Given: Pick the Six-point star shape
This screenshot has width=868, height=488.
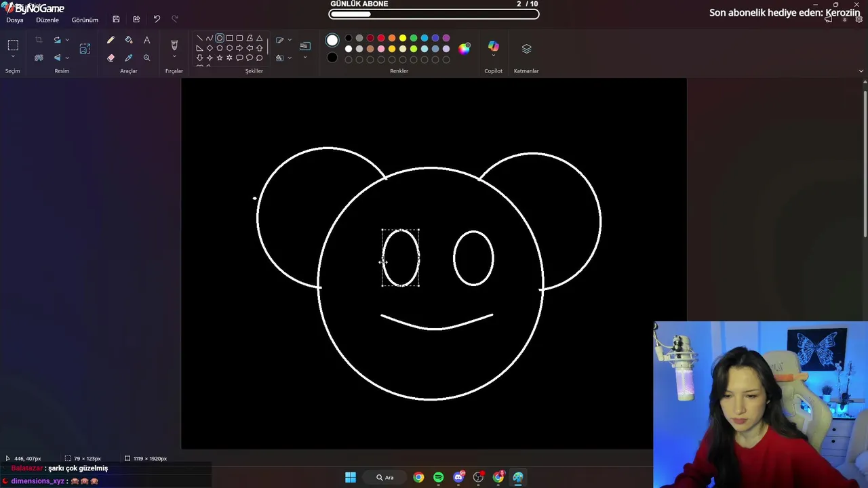Looking at the screenshot, I should tap(229, 58).
